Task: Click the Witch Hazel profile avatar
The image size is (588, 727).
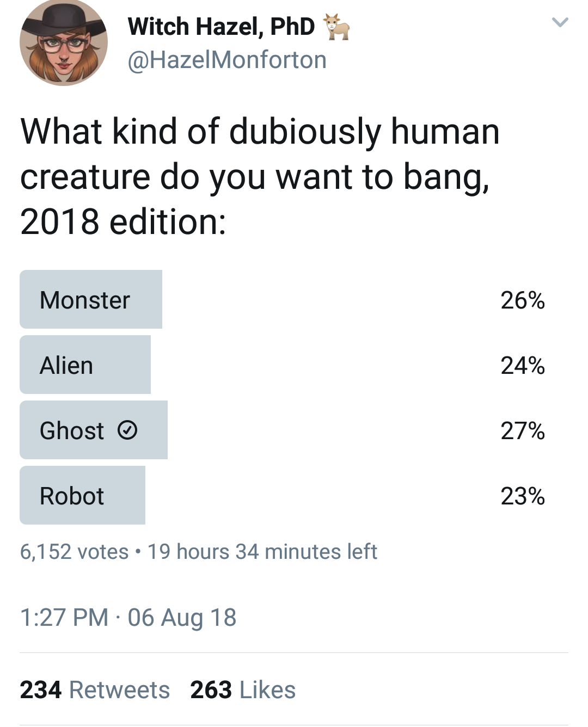Action: coord(64,42)
